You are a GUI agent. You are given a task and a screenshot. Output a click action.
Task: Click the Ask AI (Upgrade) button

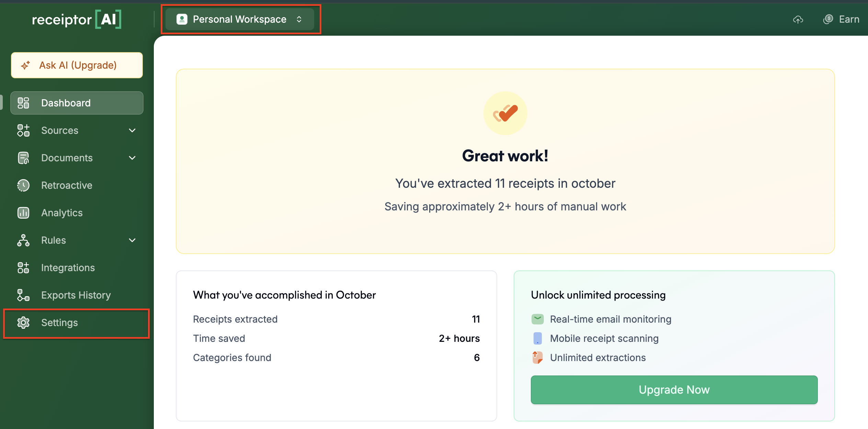pos(77,65)
